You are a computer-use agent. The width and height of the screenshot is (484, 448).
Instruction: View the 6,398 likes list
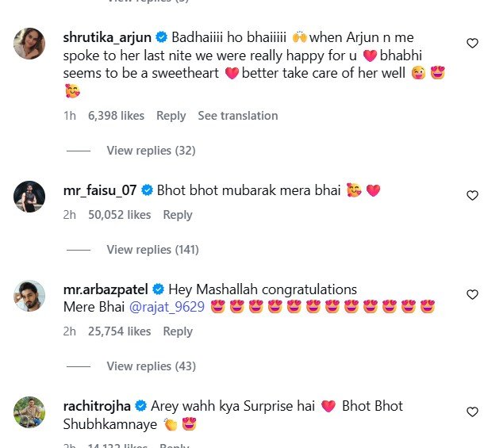tap(116, 116)
